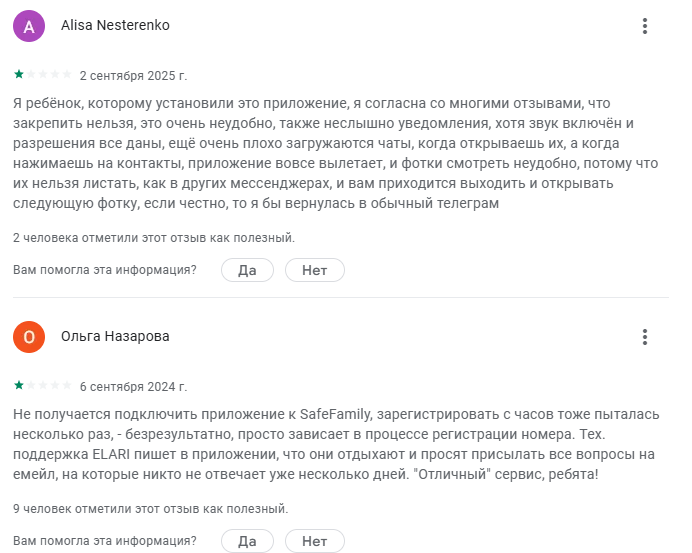
Task: Open three-dot menu on Ольга Назарова's review
Action: coord(645,337)
